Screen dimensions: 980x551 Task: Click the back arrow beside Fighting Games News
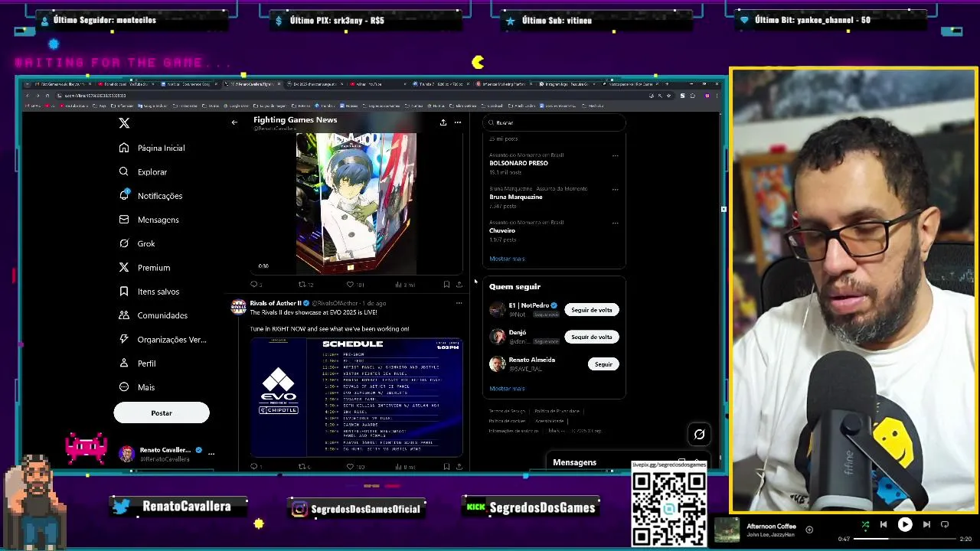(x=234, y=122)
